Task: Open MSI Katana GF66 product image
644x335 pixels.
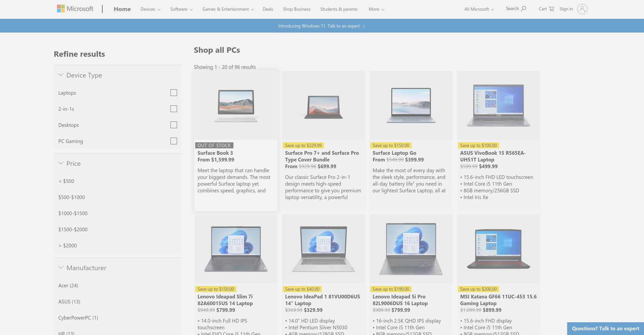Action: click(x=498, y=249)
